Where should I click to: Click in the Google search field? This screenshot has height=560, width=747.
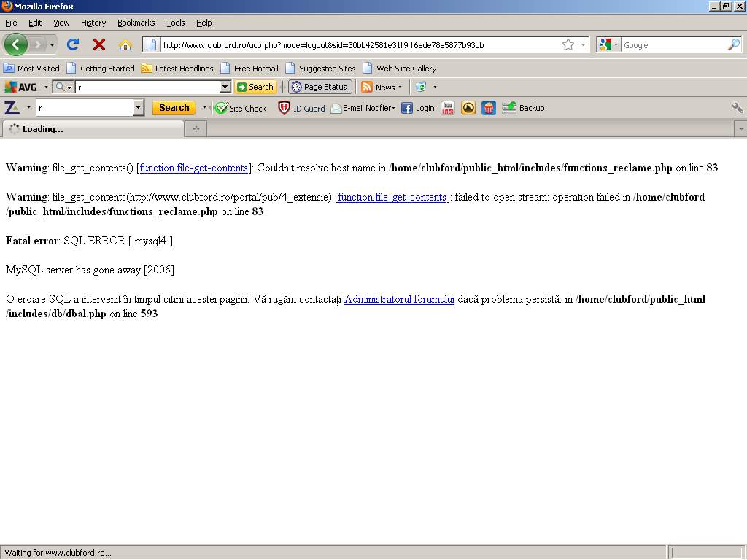point(671,45)
